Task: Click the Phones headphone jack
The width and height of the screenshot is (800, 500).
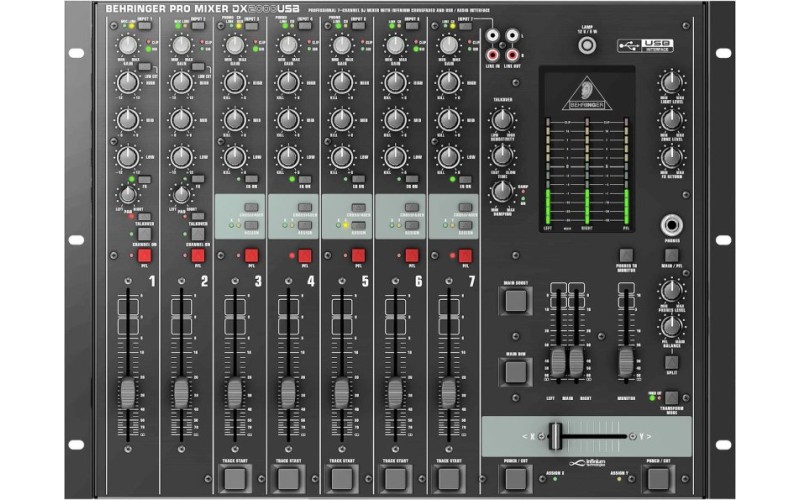Action: [x=672, y=225]
